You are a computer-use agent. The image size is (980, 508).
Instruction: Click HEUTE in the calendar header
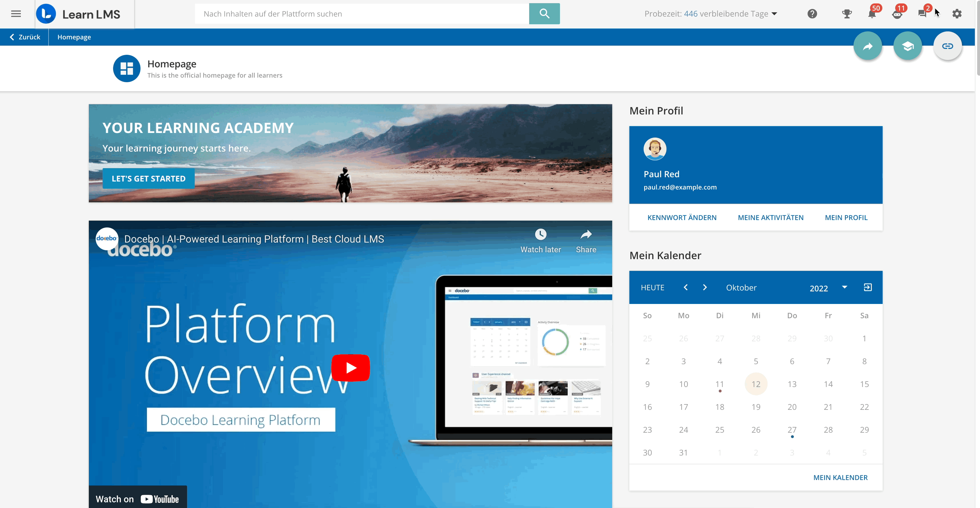652,287
